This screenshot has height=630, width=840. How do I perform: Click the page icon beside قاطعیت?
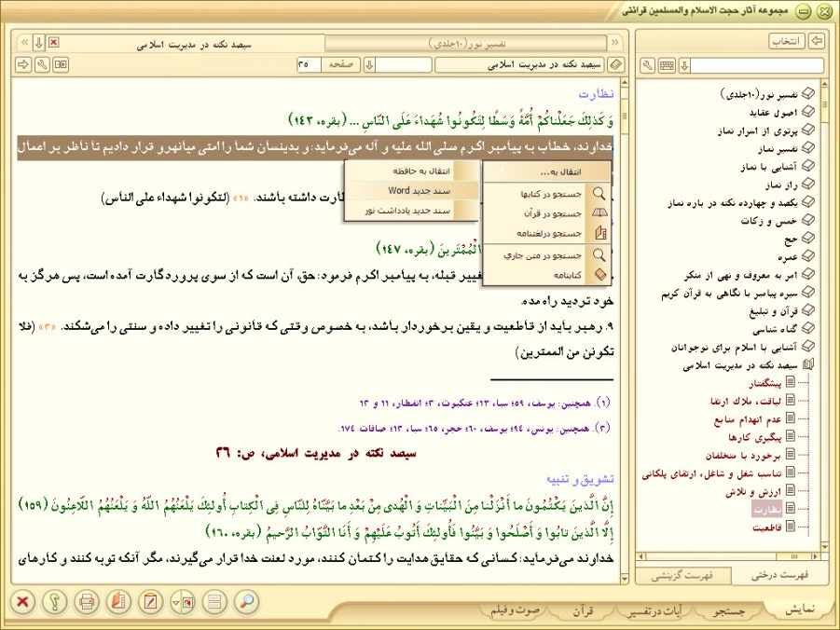coord(791,526)
